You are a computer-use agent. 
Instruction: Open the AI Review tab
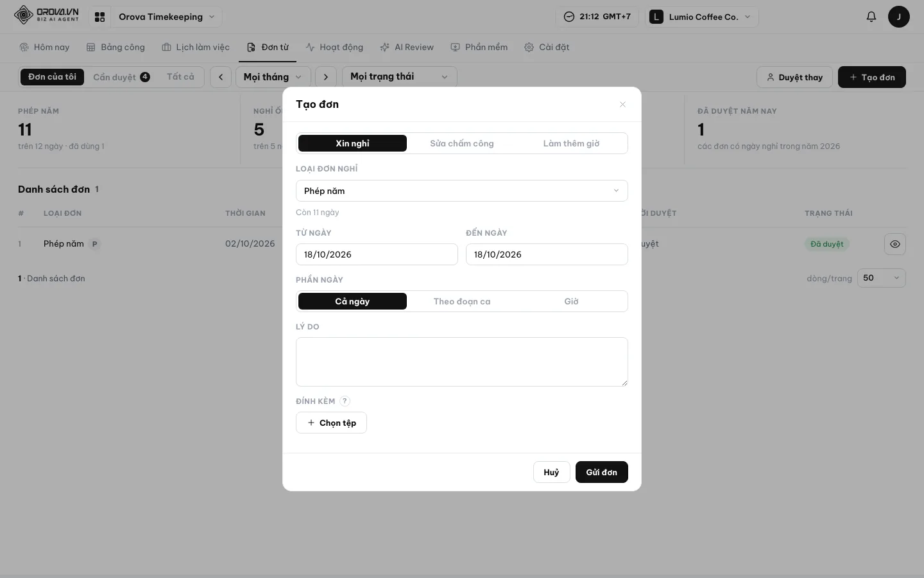coord(407,47)
